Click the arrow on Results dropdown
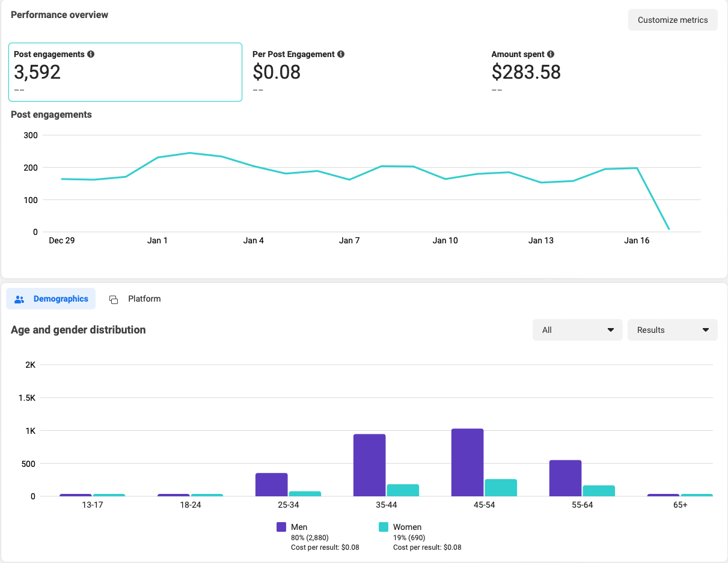This screenshot has width=728, height=563. click(x=705, y=330)
